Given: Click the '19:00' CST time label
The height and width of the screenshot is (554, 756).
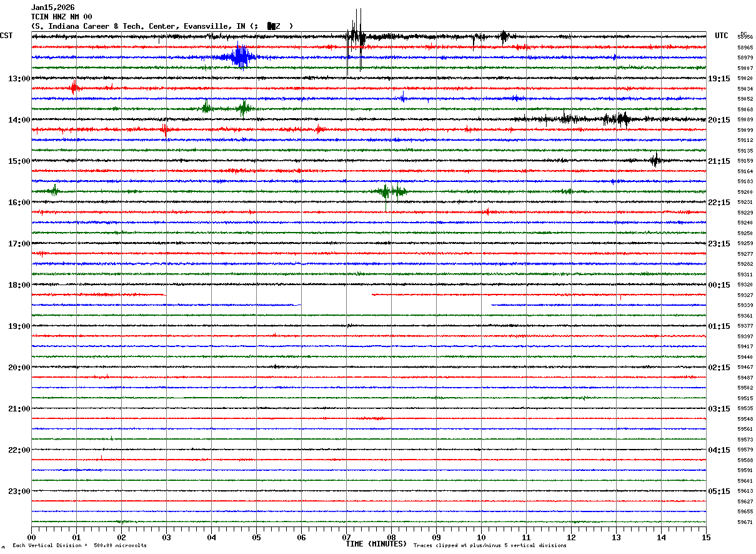Looking at the screenshot, I should coord(19,326).
